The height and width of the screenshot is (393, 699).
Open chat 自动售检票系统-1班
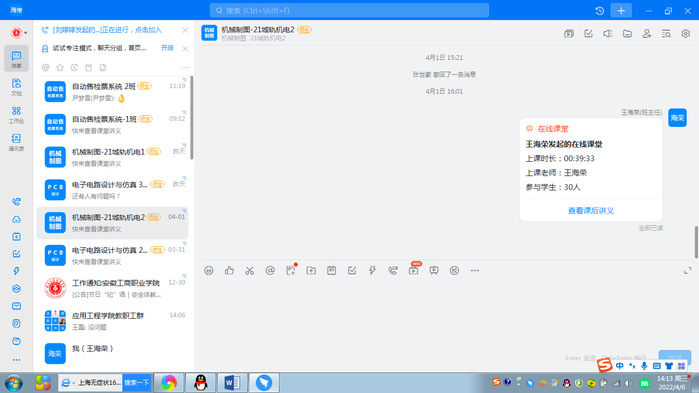[112, 124]
